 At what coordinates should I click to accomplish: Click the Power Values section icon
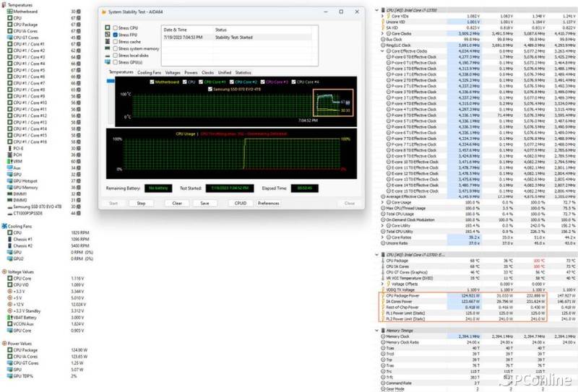coord(4,343)
